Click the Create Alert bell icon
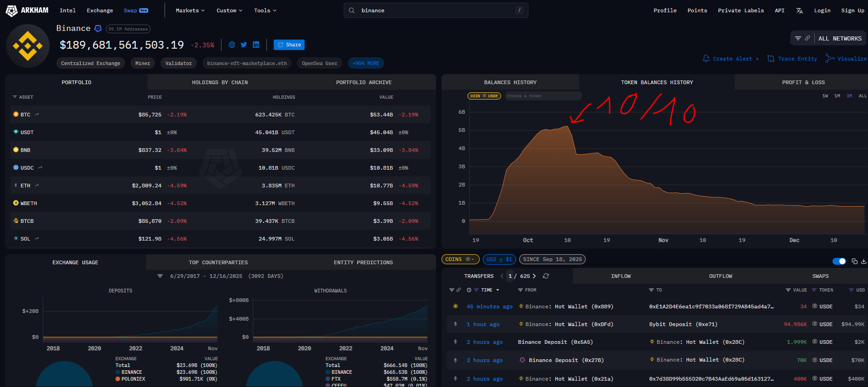 (706, 59)
